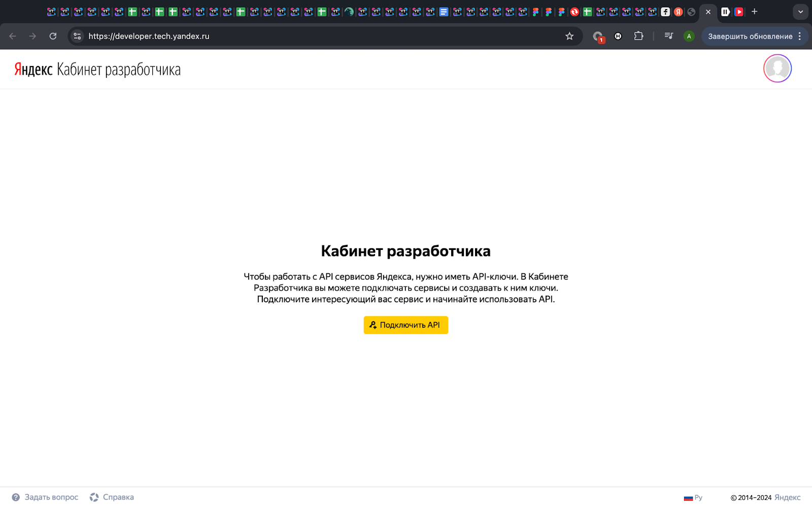Open the site information icon in address bar
Screen dimensions: 812x508
coord(77,36)
